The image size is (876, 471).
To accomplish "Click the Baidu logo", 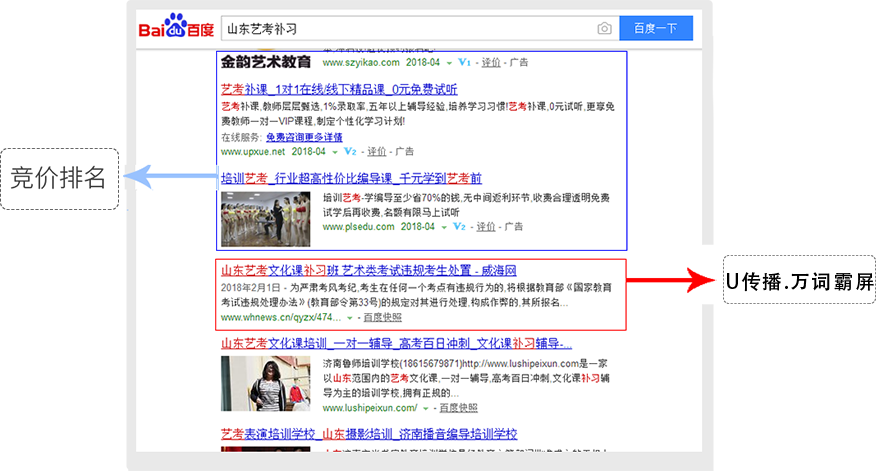I will point(176,26).
